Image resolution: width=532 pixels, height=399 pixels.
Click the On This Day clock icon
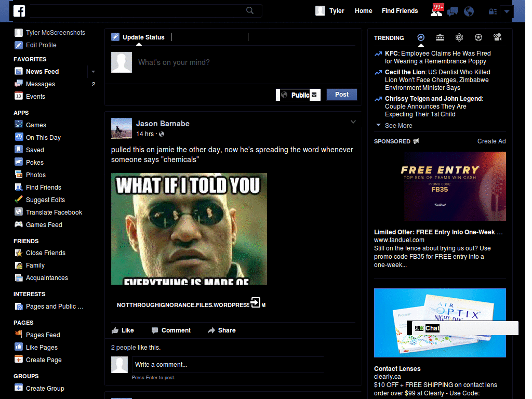(19, 137)
